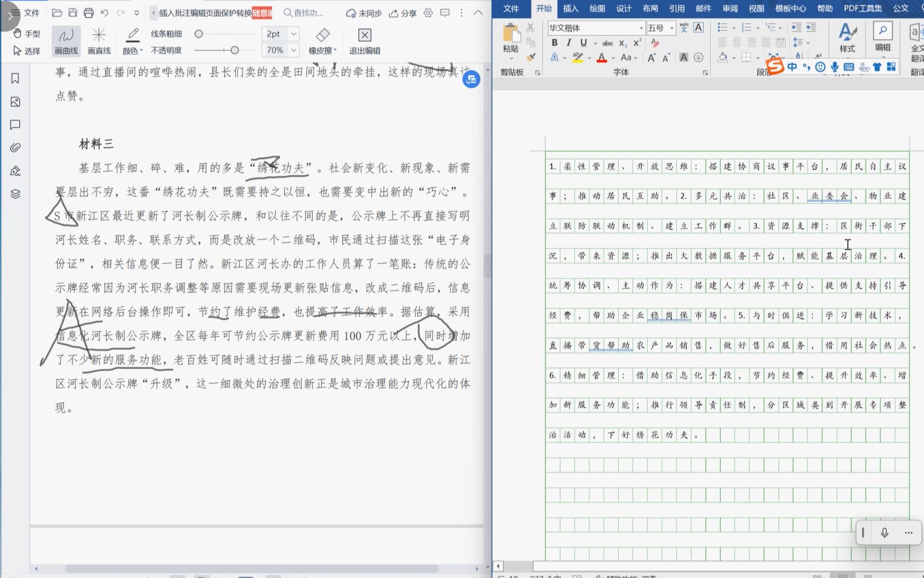The image size is (924, 578).
Task: Click the 未同步 sync status button
Action: pyautogui.click(x=364, y=13)
